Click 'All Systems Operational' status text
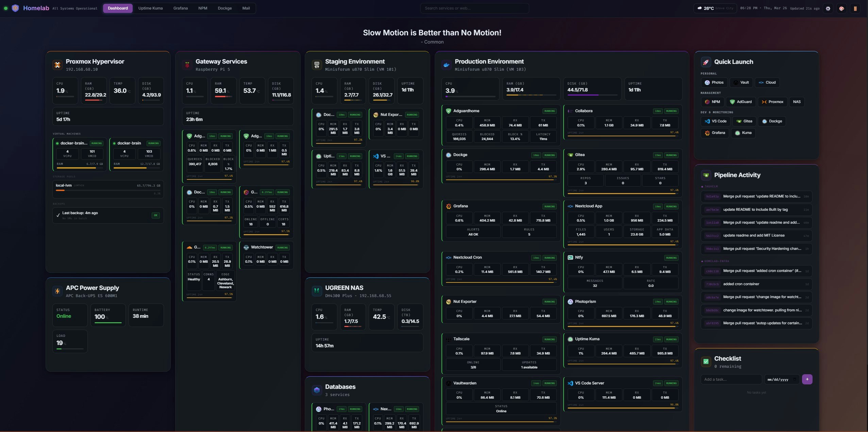Image resolution: width=868 pixels, height=432 pixels. tap(75, 8)
